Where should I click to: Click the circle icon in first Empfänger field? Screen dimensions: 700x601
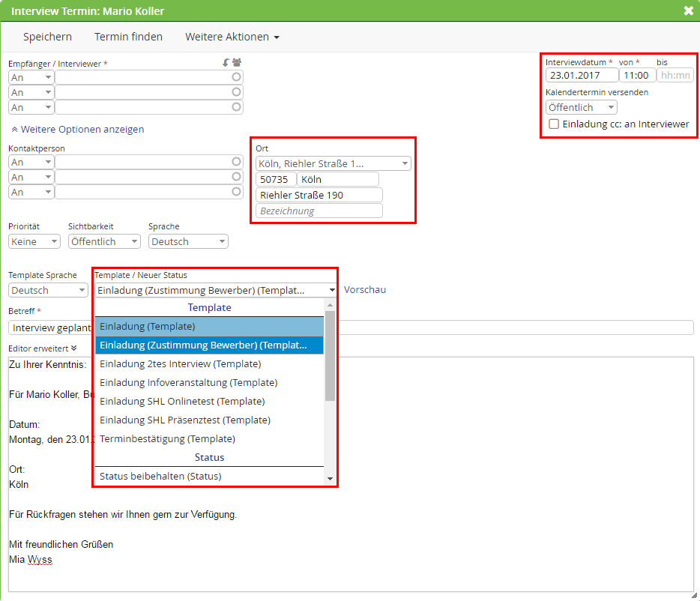236,76
